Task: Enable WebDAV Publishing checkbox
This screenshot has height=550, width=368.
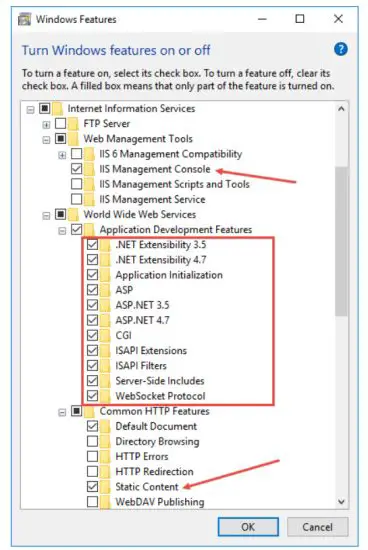Action: [92, 502]
